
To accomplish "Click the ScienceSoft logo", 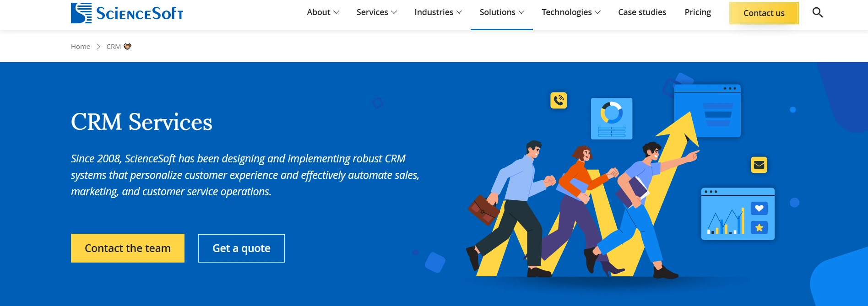I will point(127,13).
